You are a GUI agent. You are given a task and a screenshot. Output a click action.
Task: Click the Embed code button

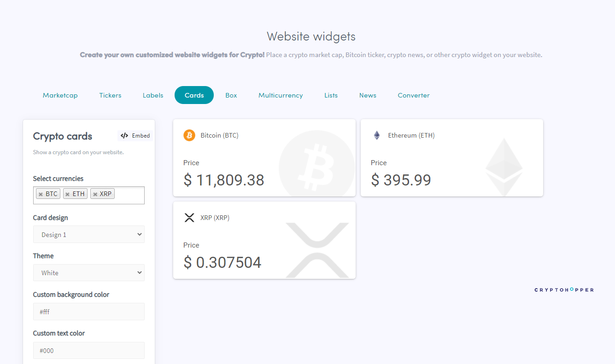click(x=135, y=136)
